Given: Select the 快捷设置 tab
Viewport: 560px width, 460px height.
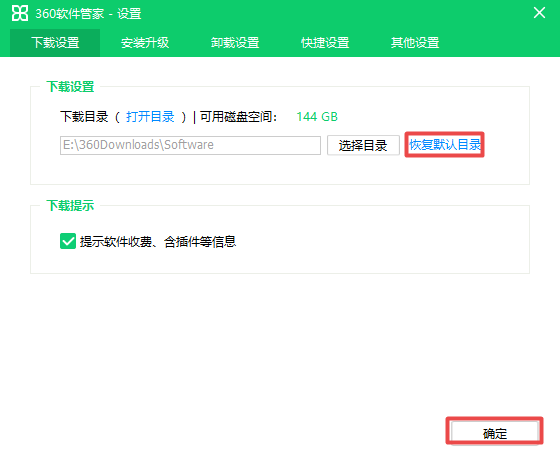Looking at the screenshot, I should pyautogui.click(x=325, y=42).
